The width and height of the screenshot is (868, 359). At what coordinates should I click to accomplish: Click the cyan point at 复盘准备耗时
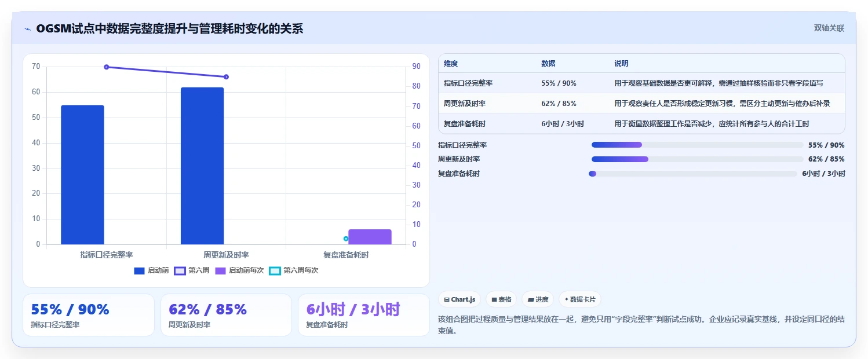tap(346, 239)
